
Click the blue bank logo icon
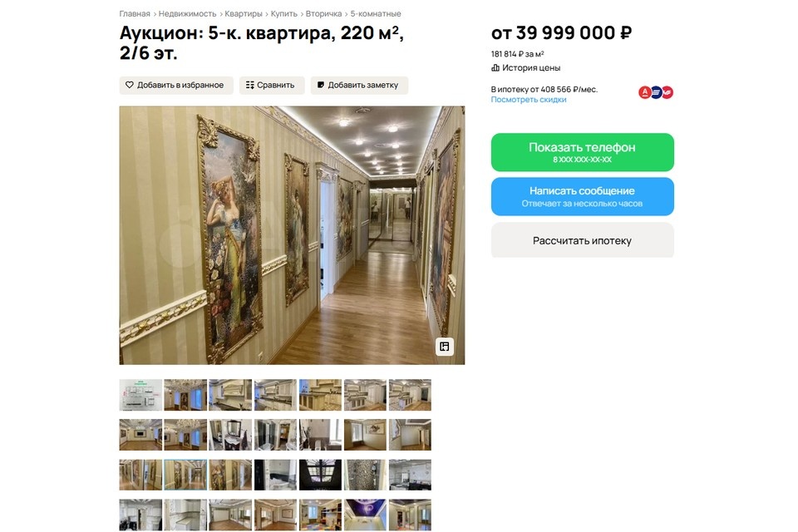pos(656,92)
